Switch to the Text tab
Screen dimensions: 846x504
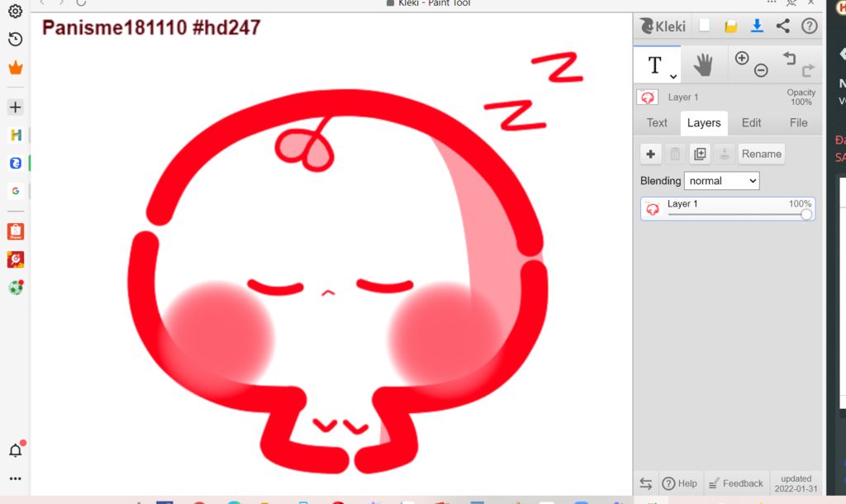(657, 122)
